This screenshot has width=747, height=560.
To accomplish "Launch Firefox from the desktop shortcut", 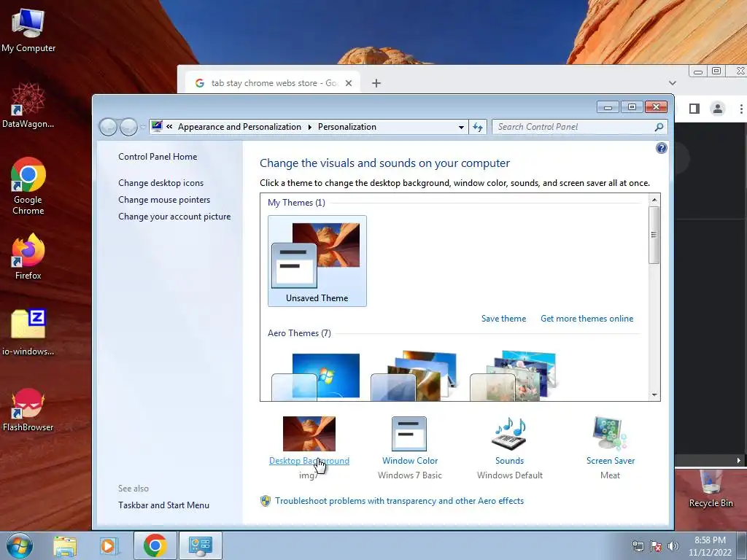I will (x=28, y=256).
